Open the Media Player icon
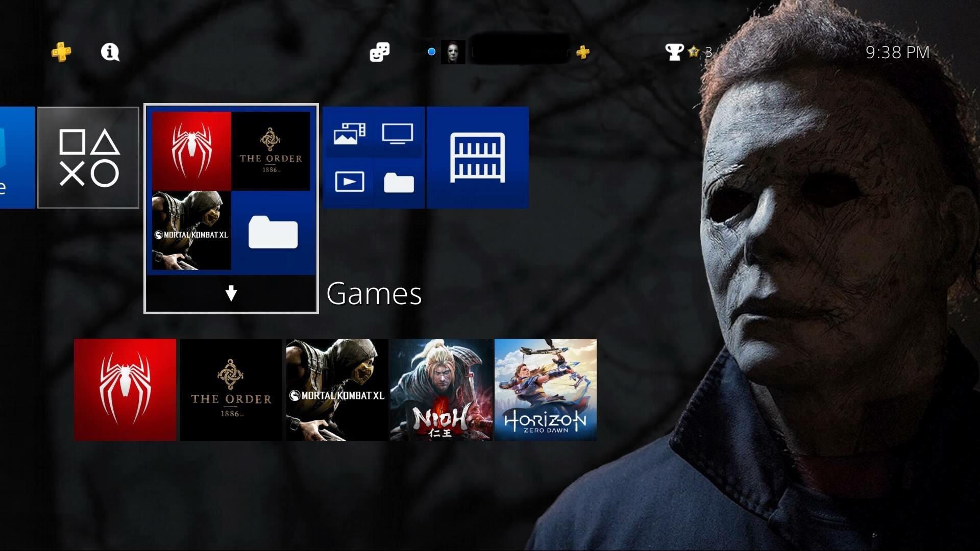980x551 pixels. tap(350, 182)
